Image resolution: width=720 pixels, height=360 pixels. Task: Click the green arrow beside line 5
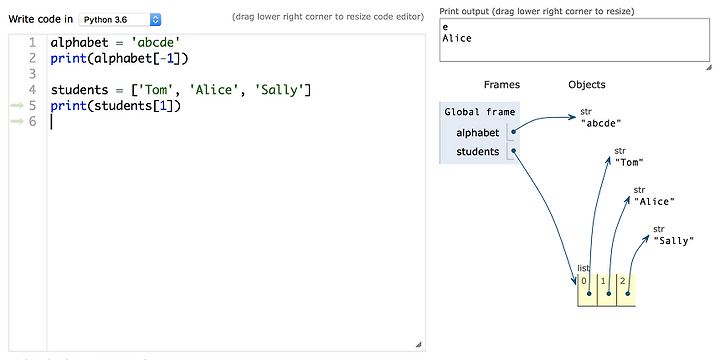17,106
